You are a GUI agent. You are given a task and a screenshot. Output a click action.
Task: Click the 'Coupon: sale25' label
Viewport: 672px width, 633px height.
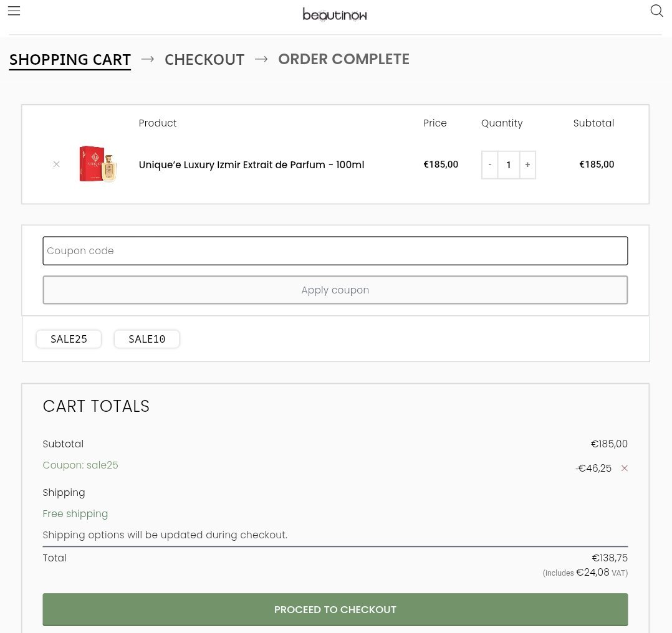[80, 465]
